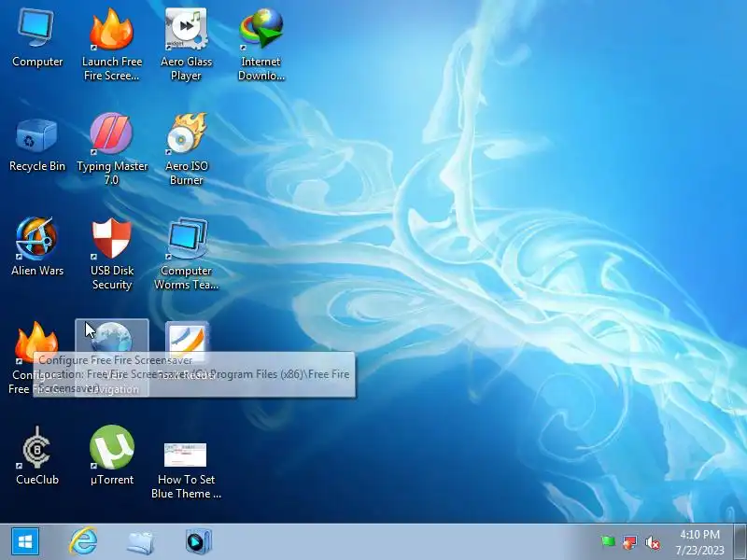This screenshot has height=560, width=747.
Task: Open the Start menu button
Action: (25, 541)
